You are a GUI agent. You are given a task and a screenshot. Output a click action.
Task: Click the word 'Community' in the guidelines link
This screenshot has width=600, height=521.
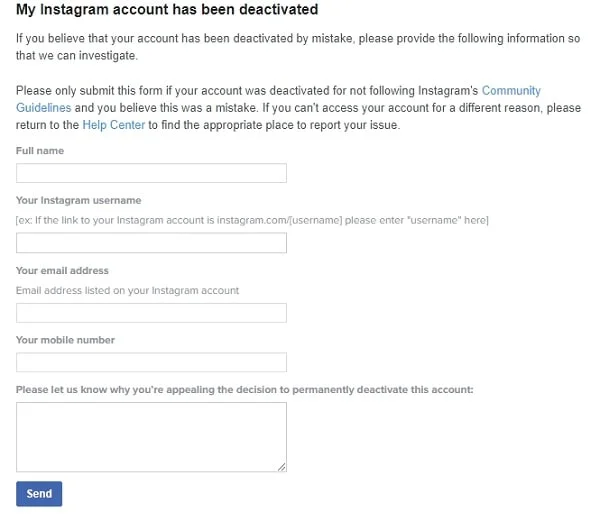pos(511,91)
